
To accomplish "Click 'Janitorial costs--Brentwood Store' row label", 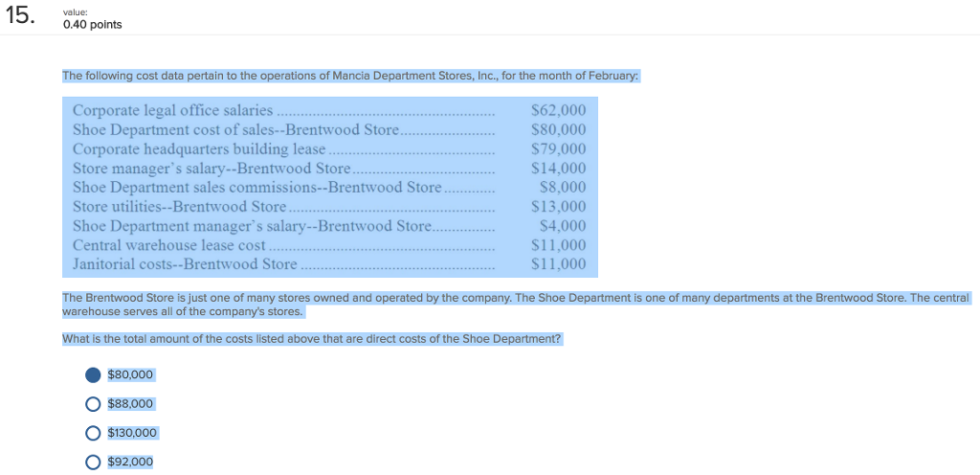I will click(185, 264).
